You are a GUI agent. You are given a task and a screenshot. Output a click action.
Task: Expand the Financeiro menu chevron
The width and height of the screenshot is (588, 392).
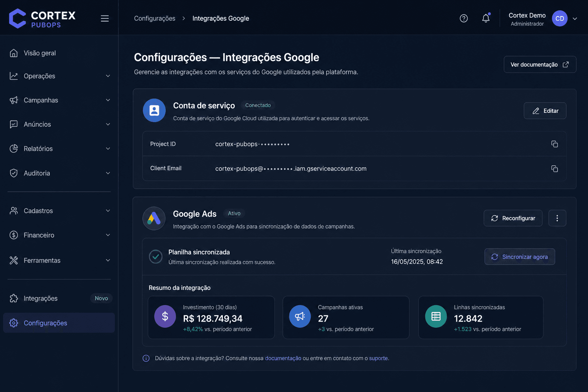pyautogui.click(x=108, y=235)
